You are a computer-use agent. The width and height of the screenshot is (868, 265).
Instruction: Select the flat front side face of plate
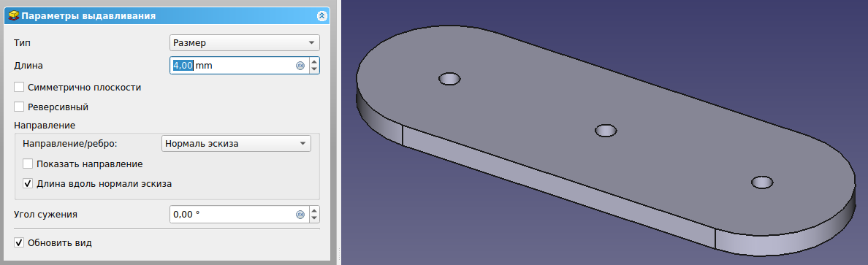(x=558, y=187)
